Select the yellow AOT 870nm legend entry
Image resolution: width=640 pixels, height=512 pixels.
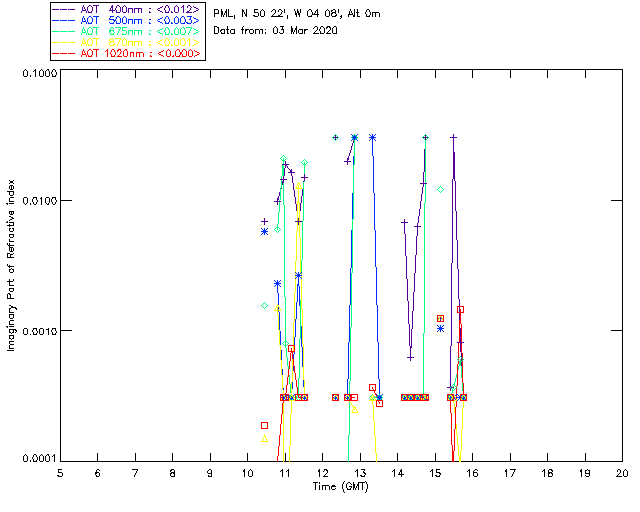point(126,42)
